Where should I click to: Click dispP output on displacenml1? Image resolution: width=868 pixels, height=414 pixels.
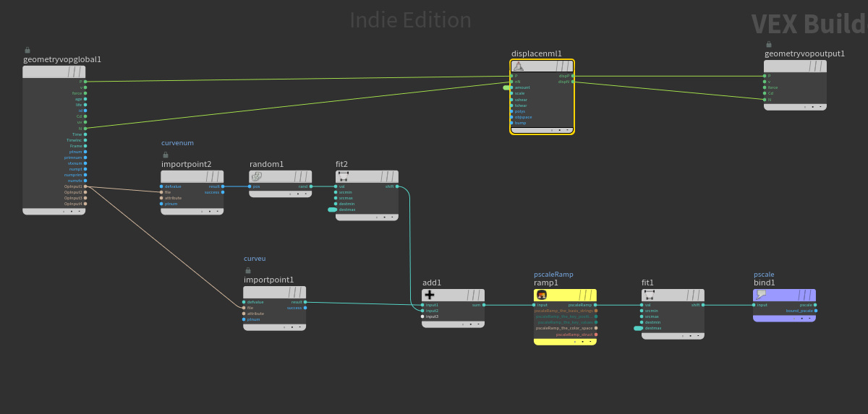tap(573, 76)
